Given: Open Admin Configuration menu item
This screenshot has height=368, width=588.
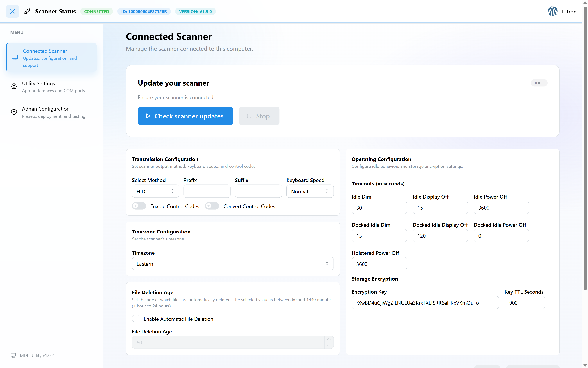Looking at the screenshot, I should tap(51, 112).
